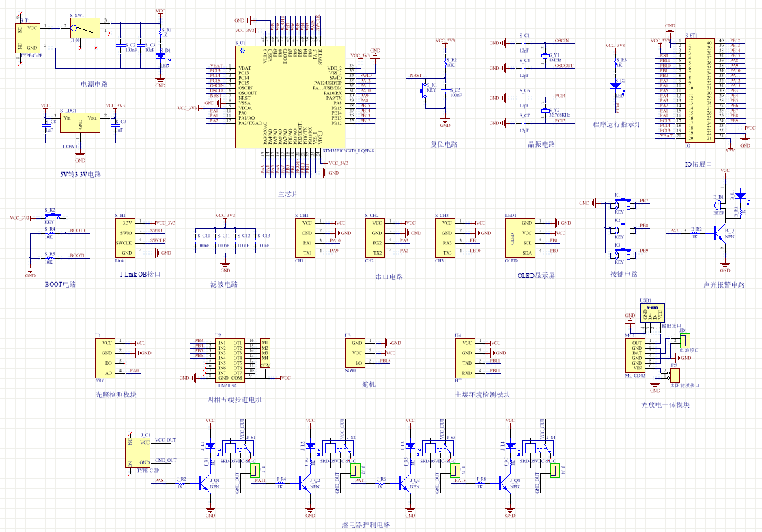Select the S_C10 100nF filter capacitor

(195, 241)
